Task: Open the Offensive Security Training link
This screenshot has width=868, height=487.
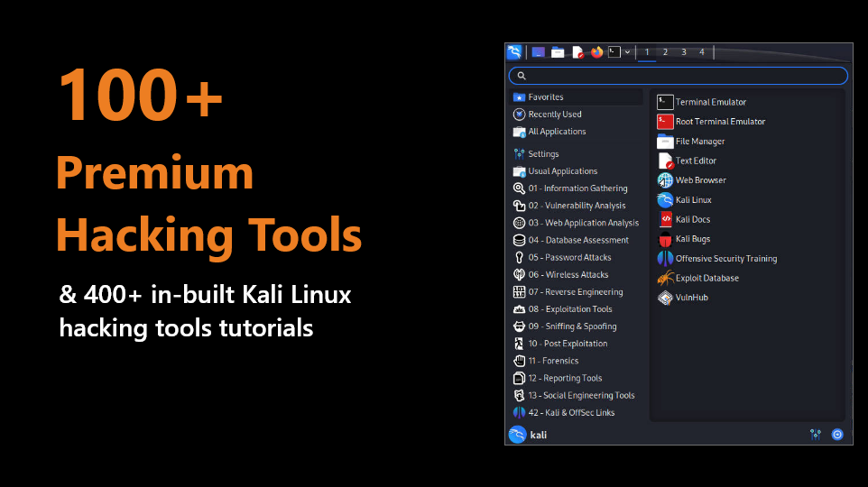Action: (725, 259)
